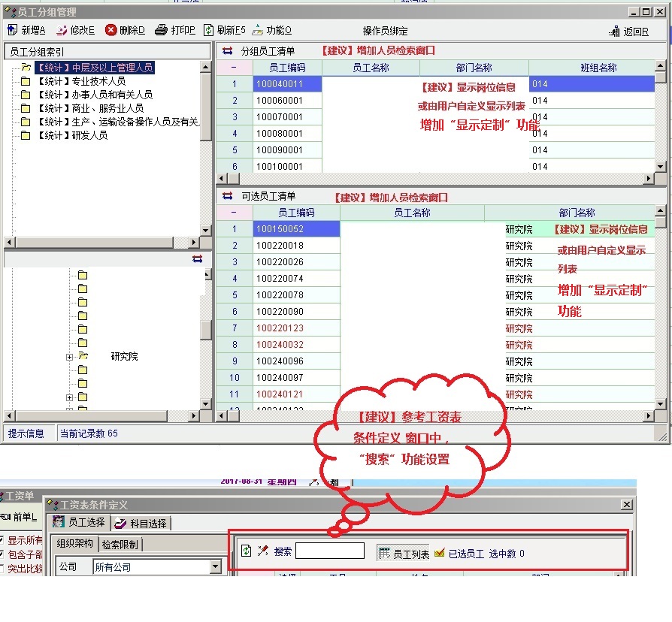The width and height of the screenshot is (672, 622).
Task: Switch to the 科目选择 tab
Action: point(141,523)
